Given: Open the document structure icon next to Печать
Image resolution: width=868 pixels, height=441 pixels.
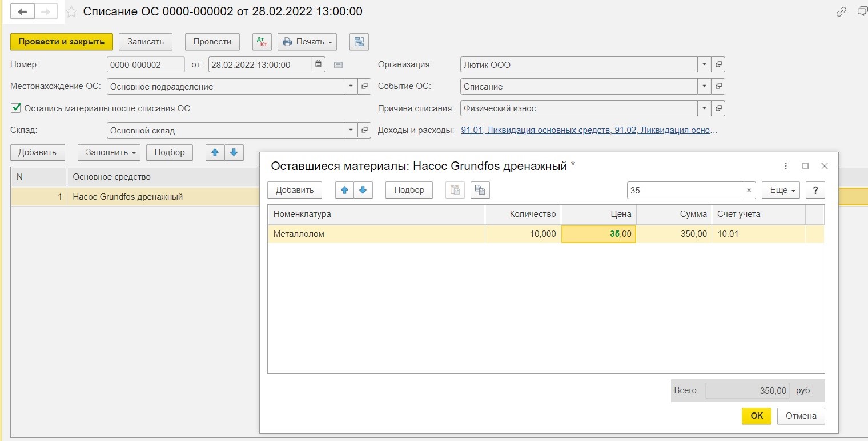Looking at the screenshot, I should (x=359, y=42).
